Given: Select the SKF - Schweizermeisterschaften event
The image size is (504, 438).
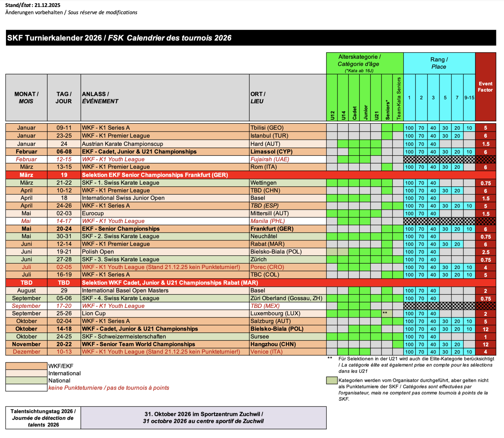Looking at the screenshot, I should tap(124, 336).
